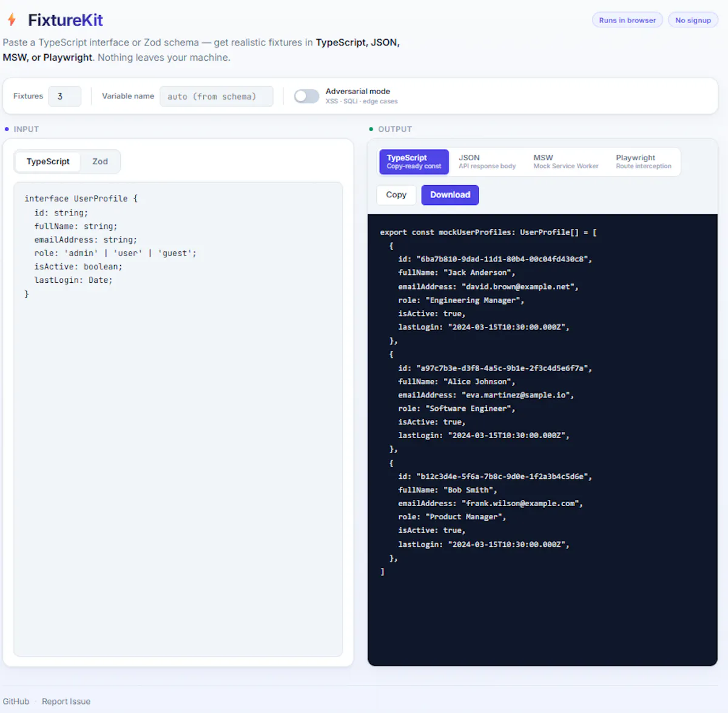Select the TypeScript input tab
Viewport: 728px width, 713px height.
48,161
